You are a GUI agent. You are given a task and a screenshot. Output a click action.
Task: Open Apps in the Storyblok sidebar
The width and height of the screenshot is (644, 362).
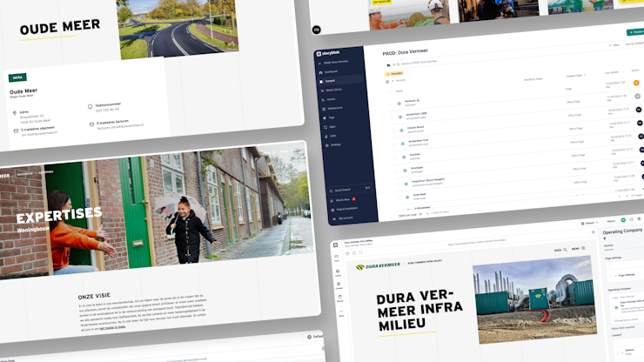pyautogui.click(x=330, y=126)
